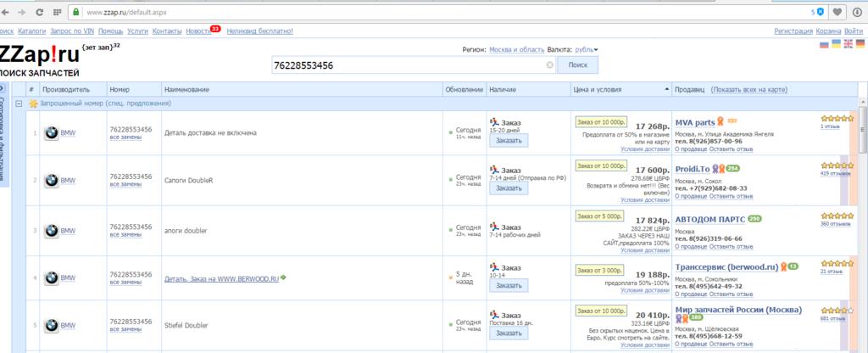Go to 'Запрос по VIN' in top menu
The width and height of the screenshot is (868, 353).
(x=72, y=31)
